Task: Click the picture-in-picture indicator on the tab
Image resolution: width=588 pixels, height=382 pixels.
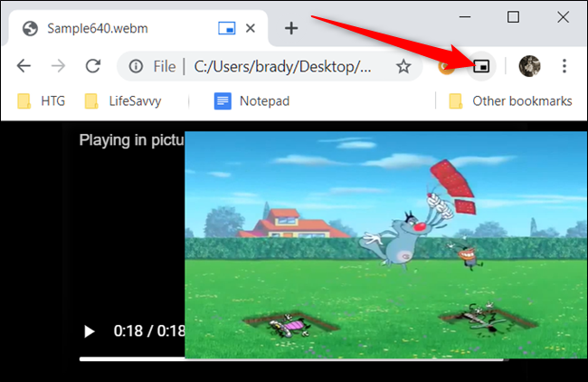Action: tap(227, 28)
